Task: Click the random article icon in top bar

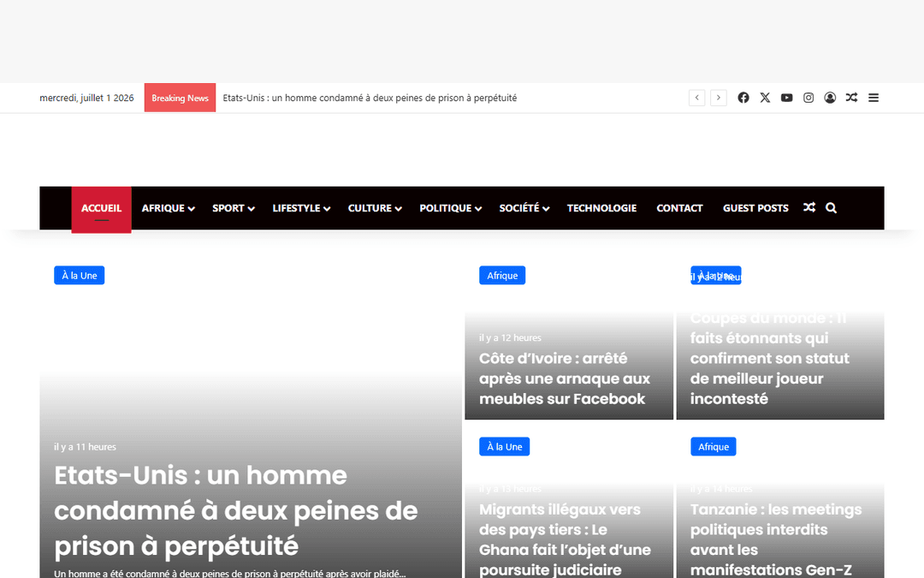Action: click(x=851, y=98)
